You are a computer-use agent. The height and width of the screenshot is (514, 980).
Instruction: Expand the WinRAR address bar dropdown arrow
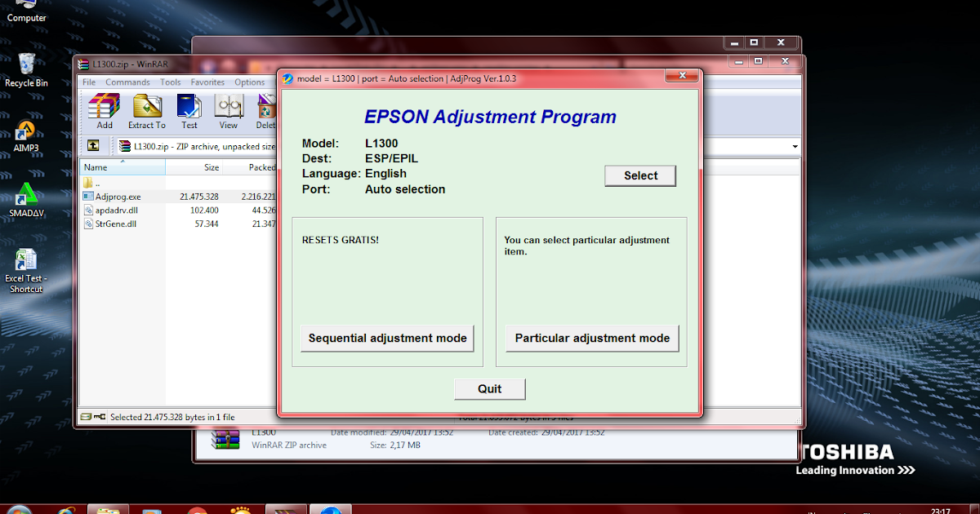pyautogui.click(x=795, y=146)
